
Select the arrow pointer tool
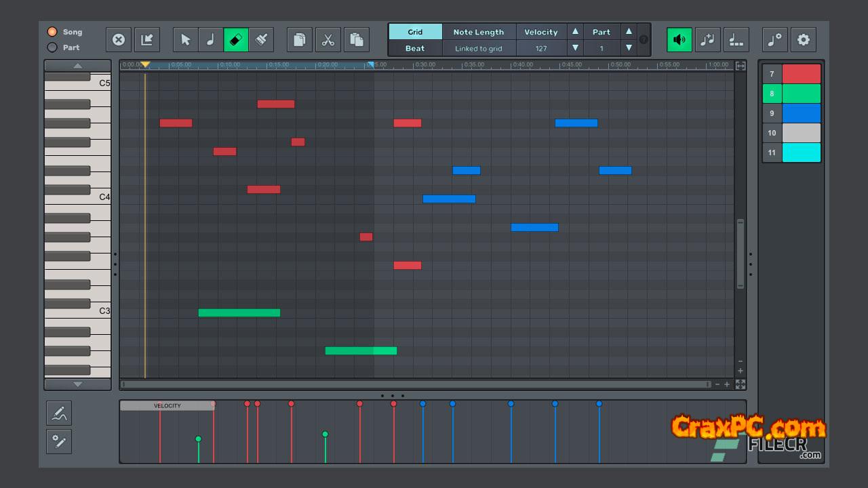[185, 40]
